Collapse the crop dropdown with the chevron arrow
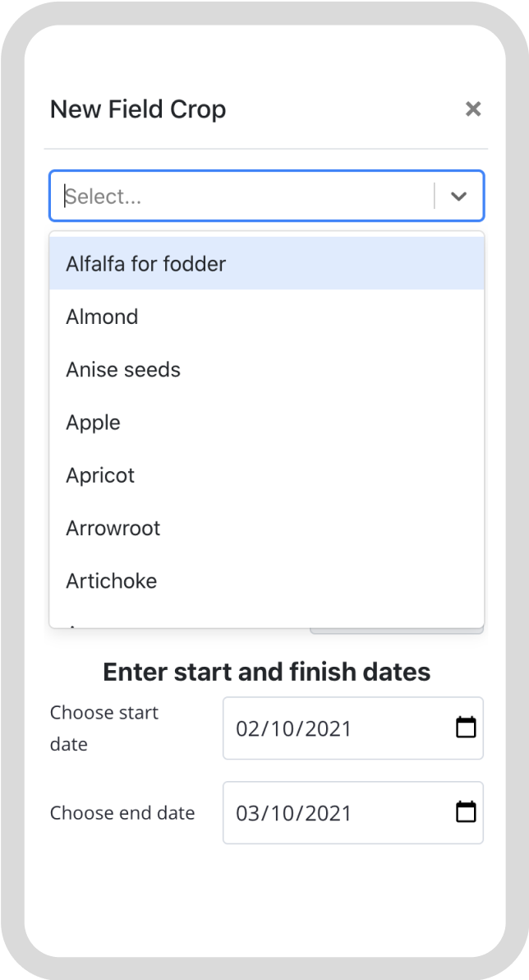The width and height of the screenshot is (529, 980). click(459, 196)
